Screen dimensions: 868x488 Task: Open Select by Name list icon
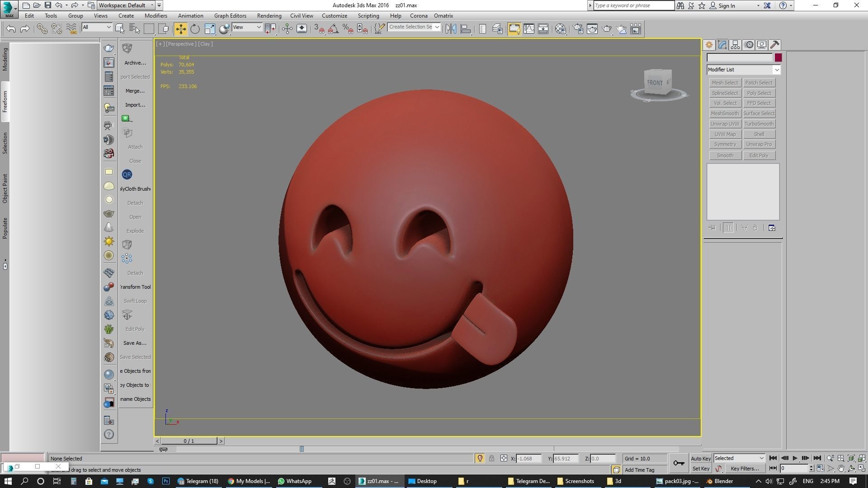(x=134, y=29)
